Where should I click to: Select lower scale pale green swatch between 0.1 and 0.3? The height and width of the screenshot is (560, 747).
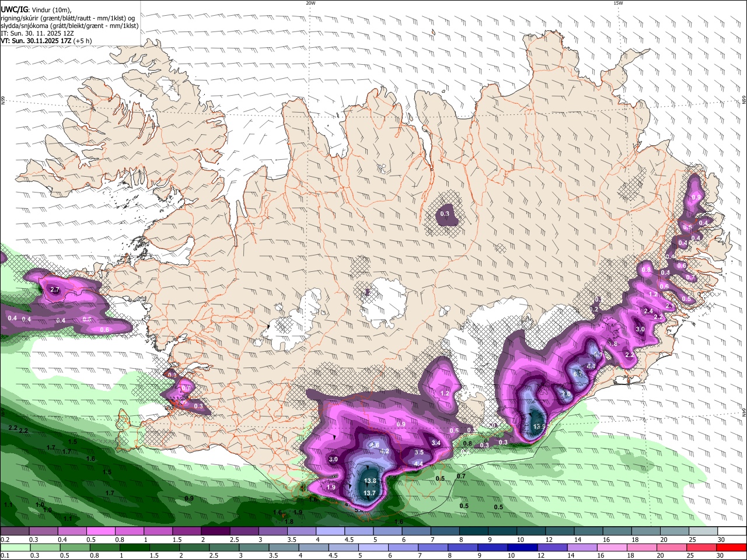pyautogui.click(x=14, y=547)
